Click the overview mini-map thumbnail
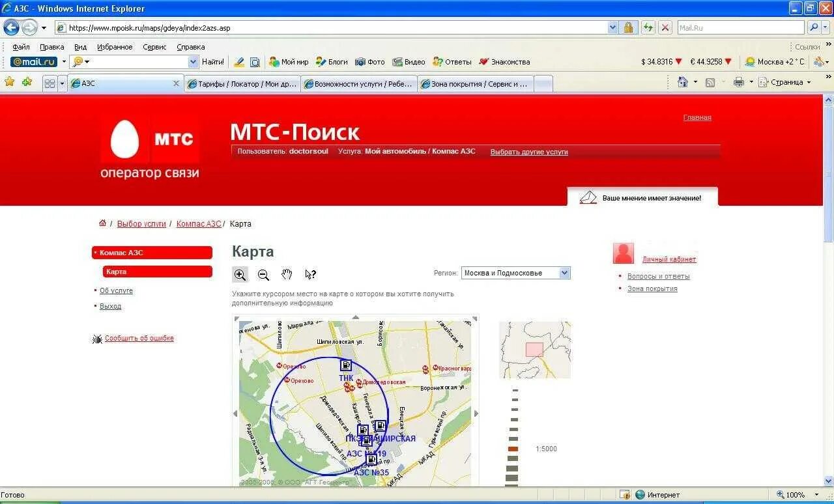Image resolution: width=834 pixels, height=504 pixels. 535,350
